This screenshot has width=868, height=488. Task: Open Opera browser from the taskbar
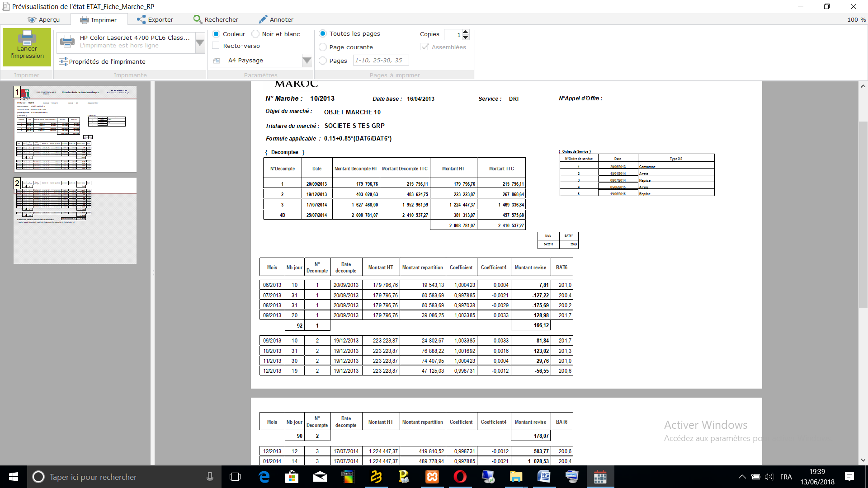click(x=460, y=477)
